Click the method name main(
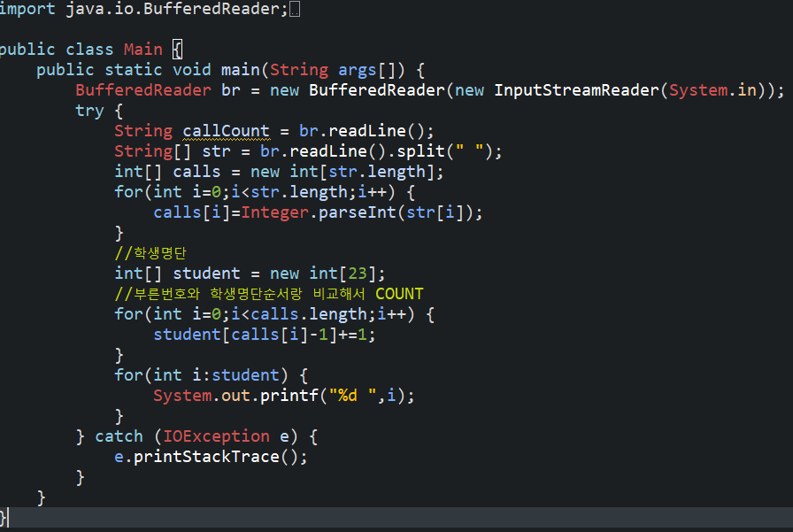This screenshot has width=793, height=532. coord(245,70)
